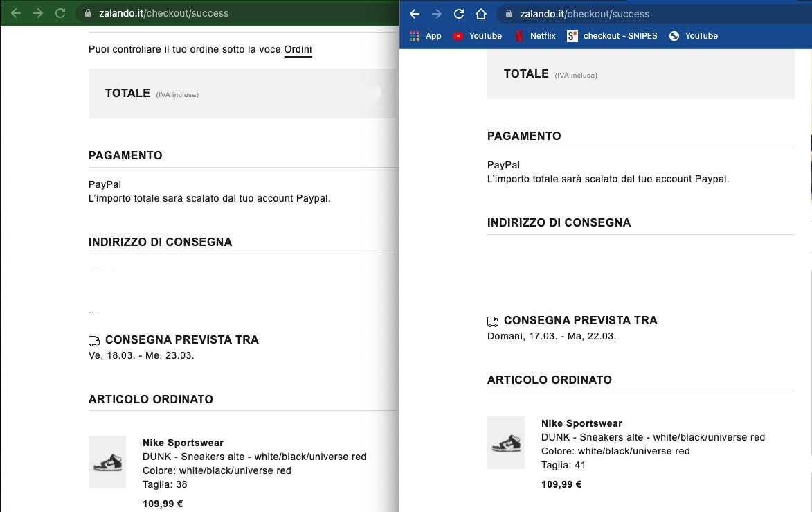Go back in the left browser window
This screenshot has width=812, height=512.
16,13
